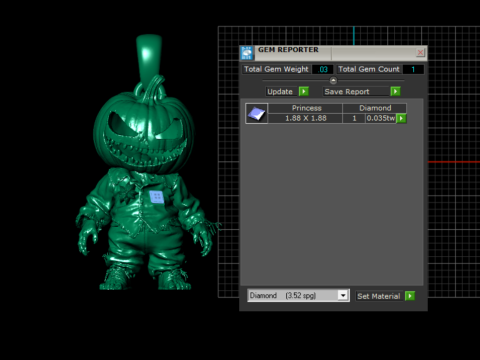Click the Set Material button label

[x=379, y=296]
